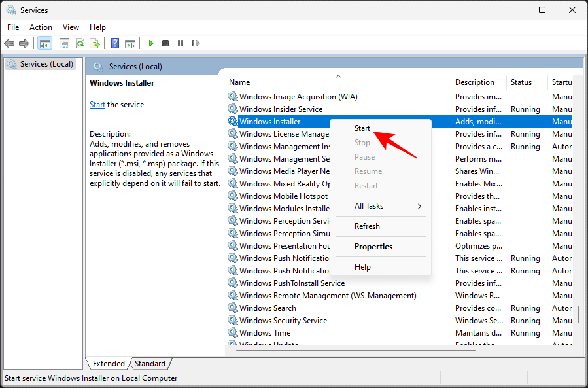Click the Help icon in the toolbar

(x=114, y=43)
